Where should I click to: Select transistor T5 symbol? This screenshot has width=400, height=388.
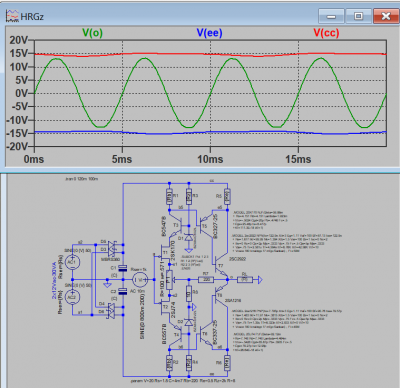pos(205,225)
